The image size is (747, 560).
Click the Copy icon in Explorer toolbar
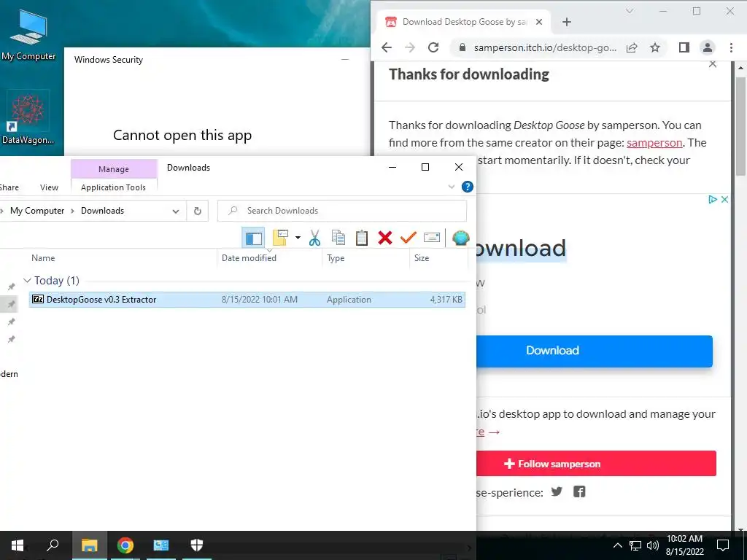(x=338, y=237)
